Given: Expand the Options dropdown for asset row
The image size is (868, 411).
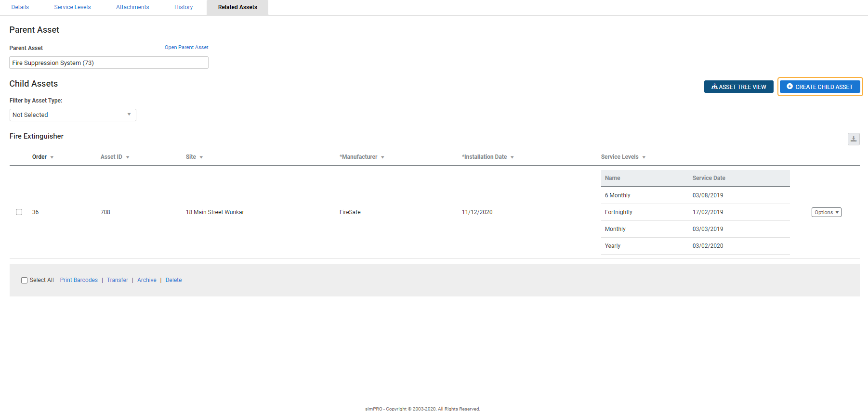Looking at the screenshot, I should (826, 212).
